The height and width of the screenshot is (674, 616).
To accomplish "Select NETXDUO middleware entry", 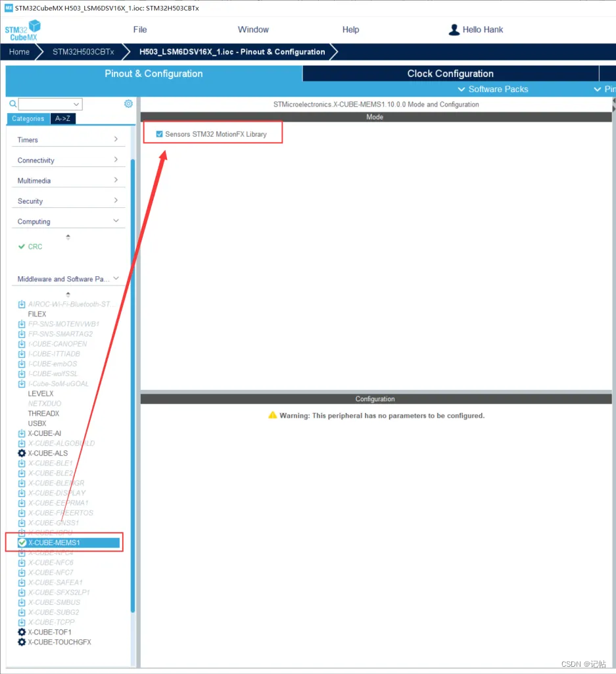I will pyautogui.click(x=45, y=404).
